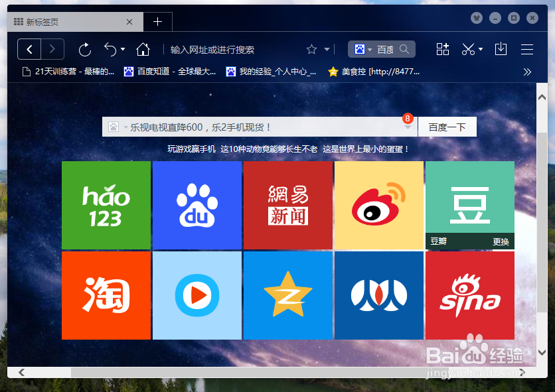555x392 pixels.
Task: Open bookmark 21天训练营
Action: [68, 72]
